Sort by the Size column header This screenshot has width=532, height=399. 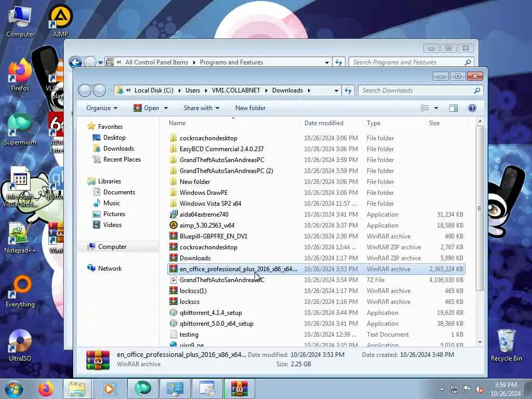tap(446, 123)
